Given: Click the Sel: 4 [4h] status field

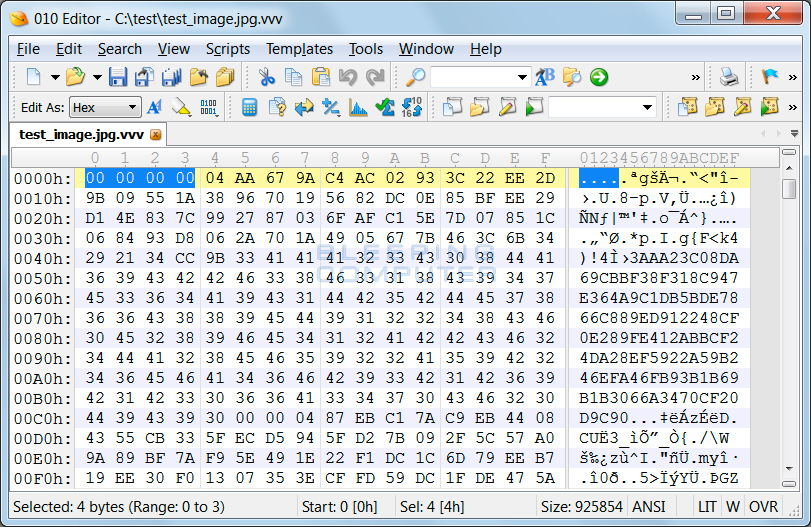Looking at the screenshot, I should [432, 507].
